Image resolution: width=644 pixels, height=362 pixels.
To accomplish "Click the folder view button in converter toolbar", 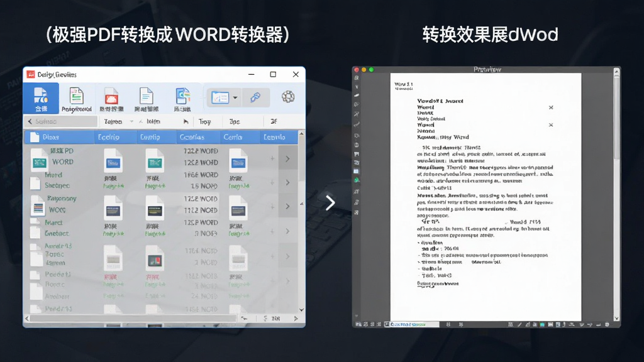I will pyautogui.click(x=220, y=97).
